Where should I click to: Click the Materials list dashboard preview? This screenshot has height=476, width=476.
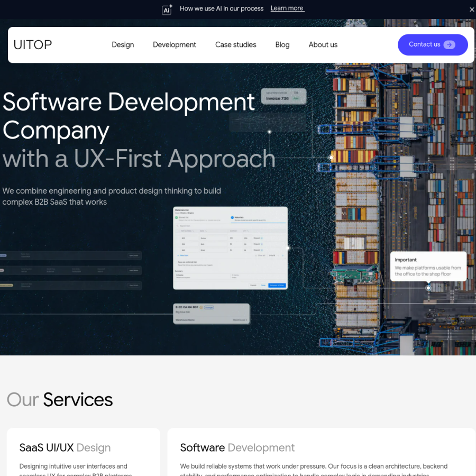230,248
